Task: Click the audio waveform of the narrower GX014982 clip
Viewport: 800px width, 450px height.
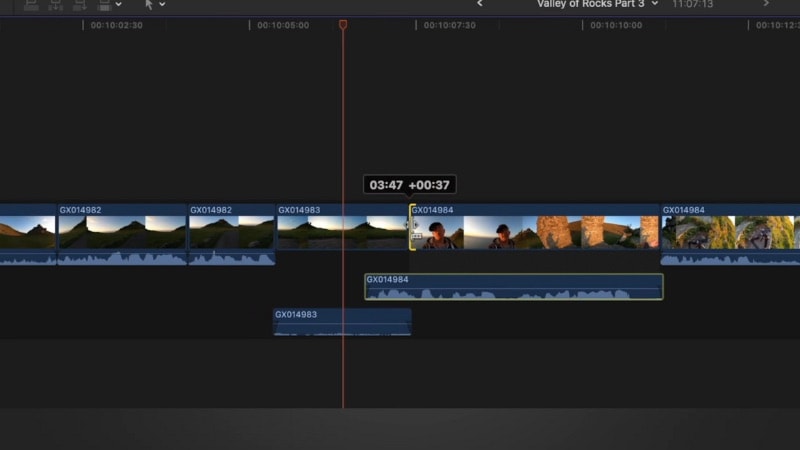Action: [x=232, y=258]
